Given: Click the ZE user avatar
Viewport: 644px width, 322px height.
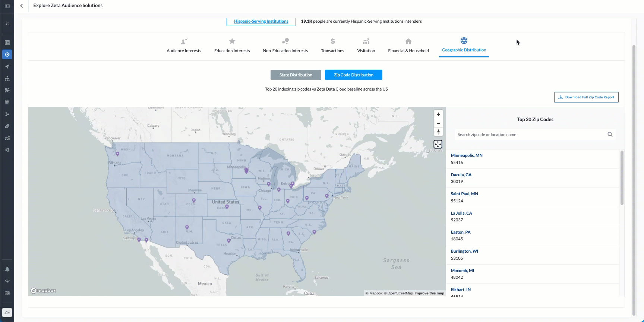Looking at the screenshot, I should [x=7, y=312].
